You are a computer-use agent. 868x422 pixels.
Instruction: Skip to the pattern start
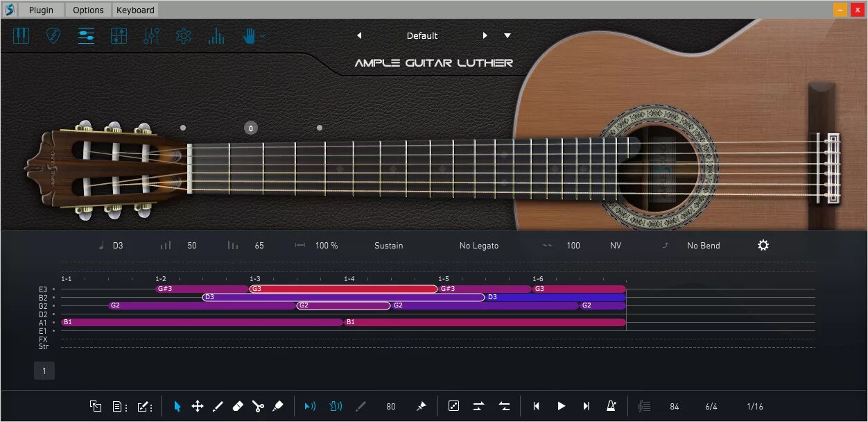(536, 407)
